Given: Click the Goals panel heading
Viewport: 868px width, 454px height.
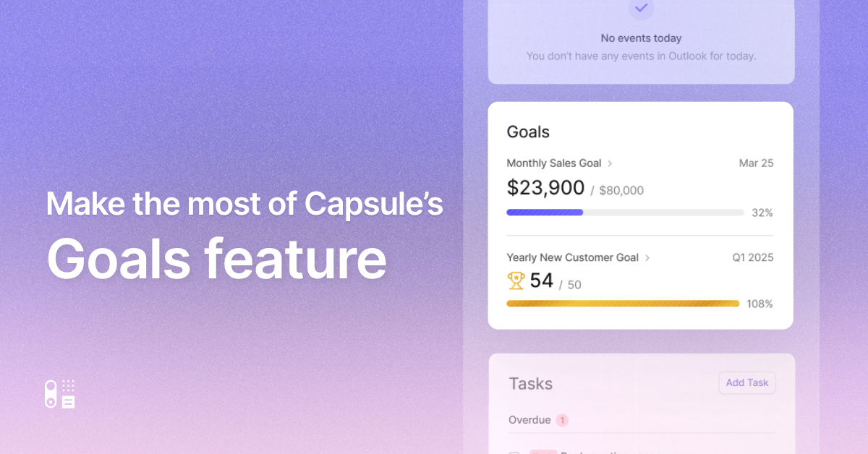Looking at the screenshot, I should (528, 132).
